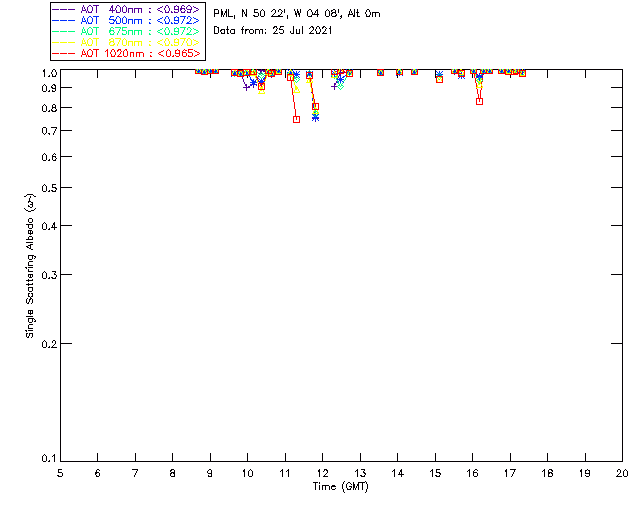The image size is (640, 512).
Task: Click the Time (GMT) axis label
Action: pos(341,487)
